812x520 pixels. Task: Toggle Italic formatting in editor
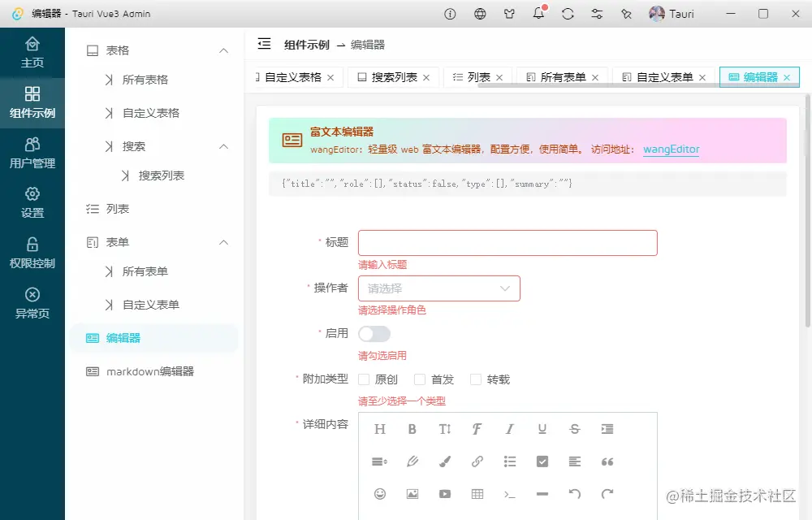(x=510, y=429)
